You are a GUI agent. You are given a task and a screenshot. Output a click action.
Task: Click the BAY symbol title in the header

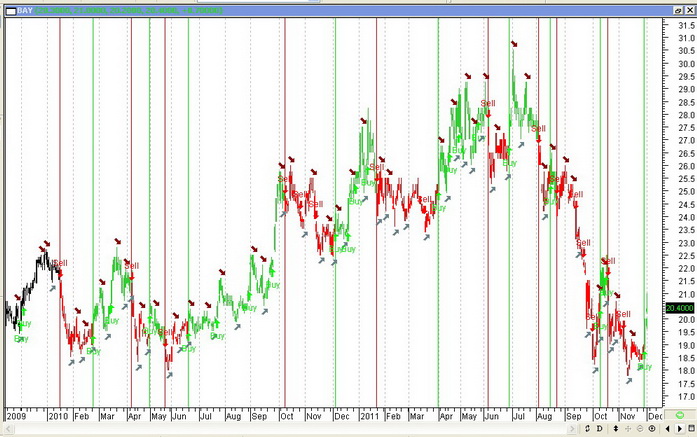pos(25,10)
